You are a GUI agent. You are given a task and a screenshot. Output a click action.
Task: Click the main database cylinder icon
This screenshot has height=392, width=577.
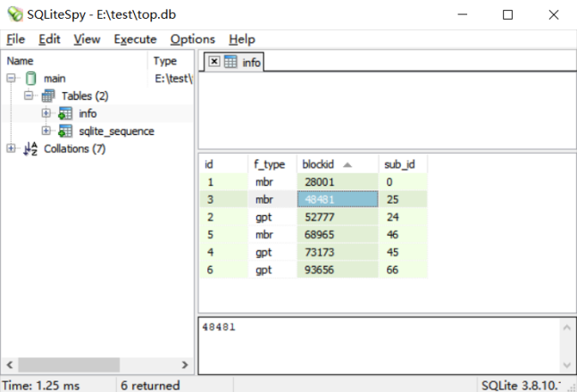[31, 79]
